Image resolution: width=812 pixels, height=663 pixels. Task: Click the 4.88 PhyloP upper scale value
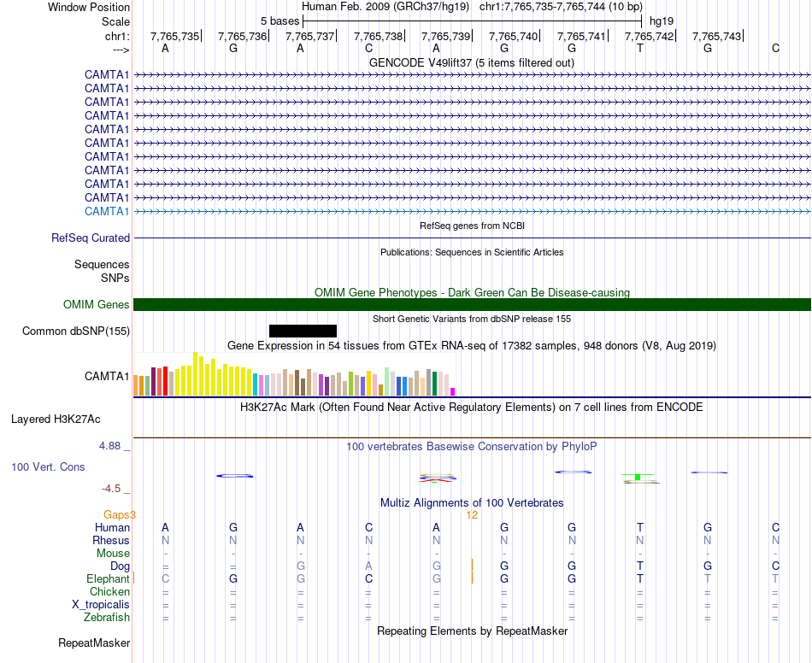coord(109,446)
